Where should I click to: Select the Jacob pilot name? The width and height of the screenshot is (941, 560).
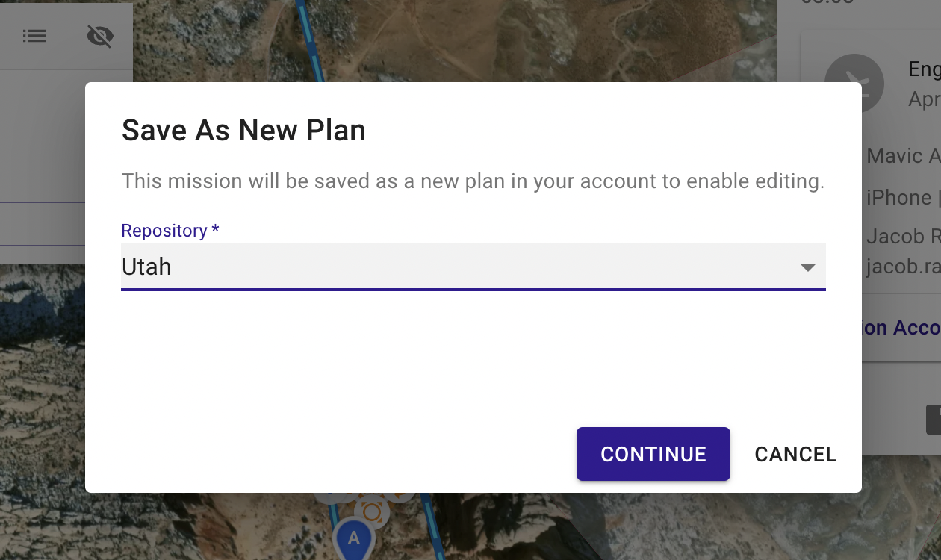point(904,237)
